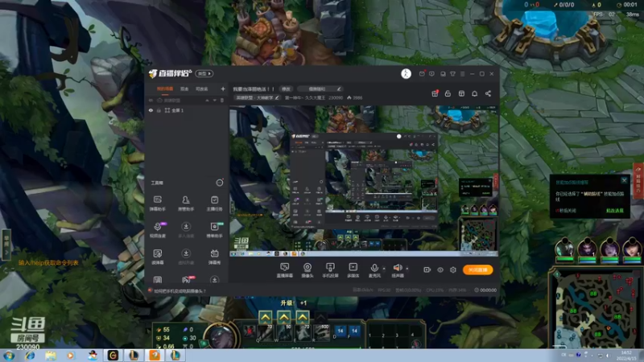Screen dimensions: 644x362
Task: Toggle the preview eye in the bottom bar
Action: (440, 269)
